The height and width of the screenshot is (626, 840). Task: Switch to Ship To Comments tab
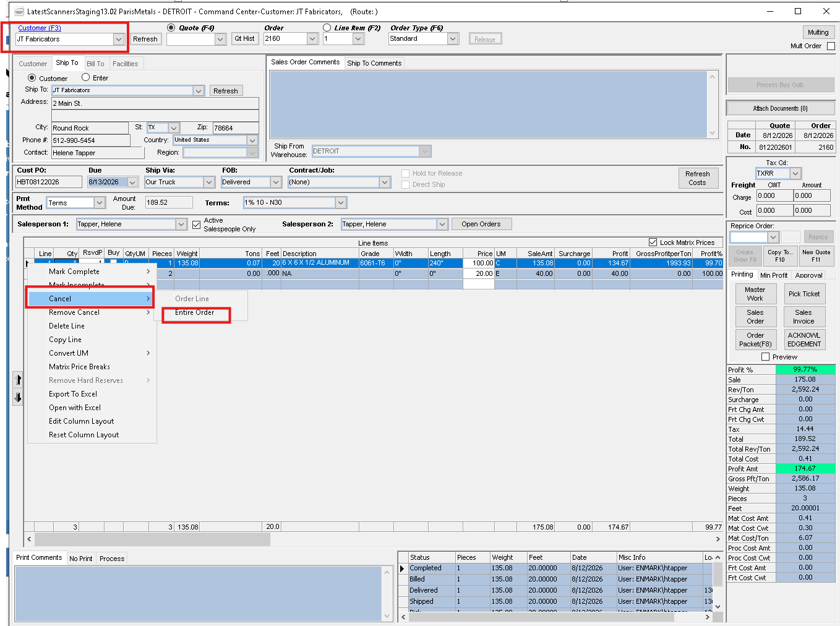tap(374, 63)
